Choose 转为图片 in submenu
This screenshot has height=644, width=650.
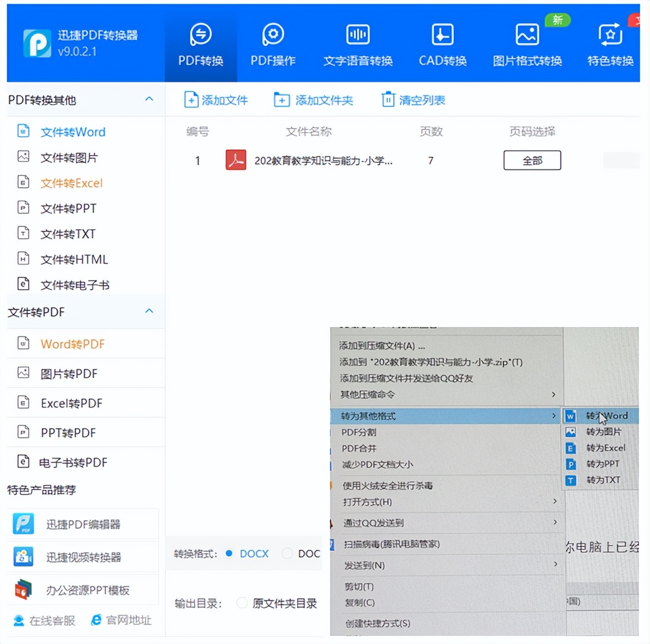601,432
